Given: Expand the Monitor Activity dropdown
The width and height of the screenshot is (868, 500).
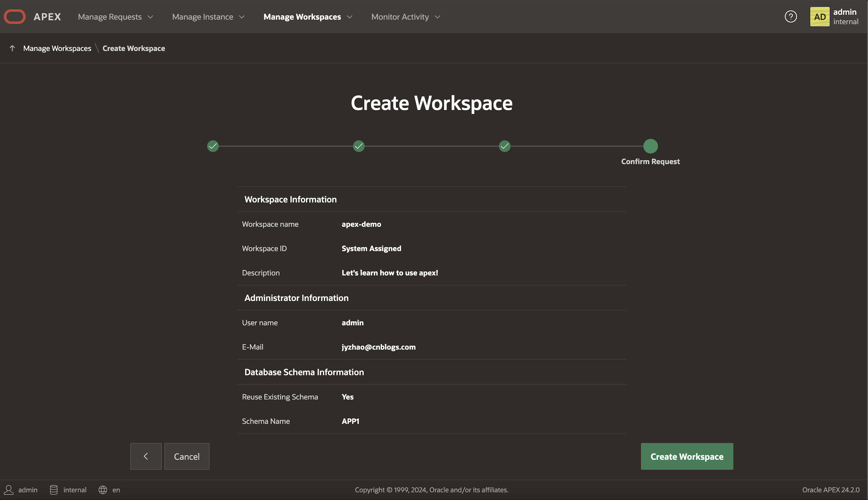Looking at the screenshot, I should pyautogui.click(x=405, y=17).
